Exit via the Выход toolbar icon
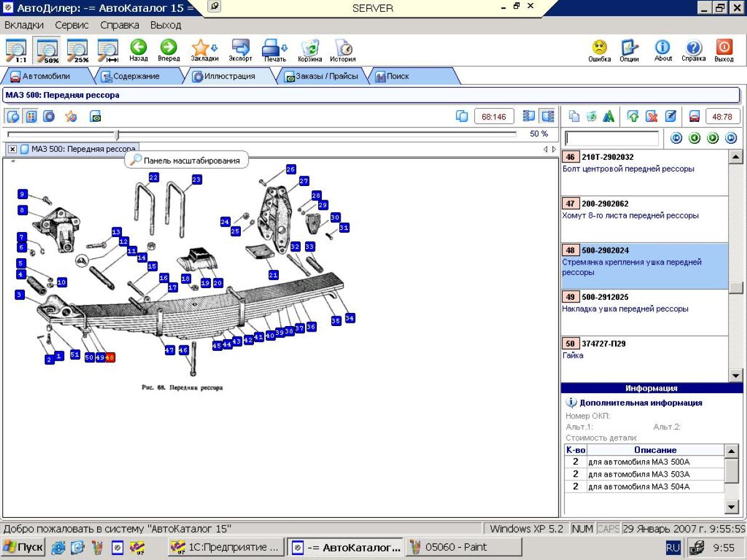This screenshot has width=747, height=560. pos(724,51)
